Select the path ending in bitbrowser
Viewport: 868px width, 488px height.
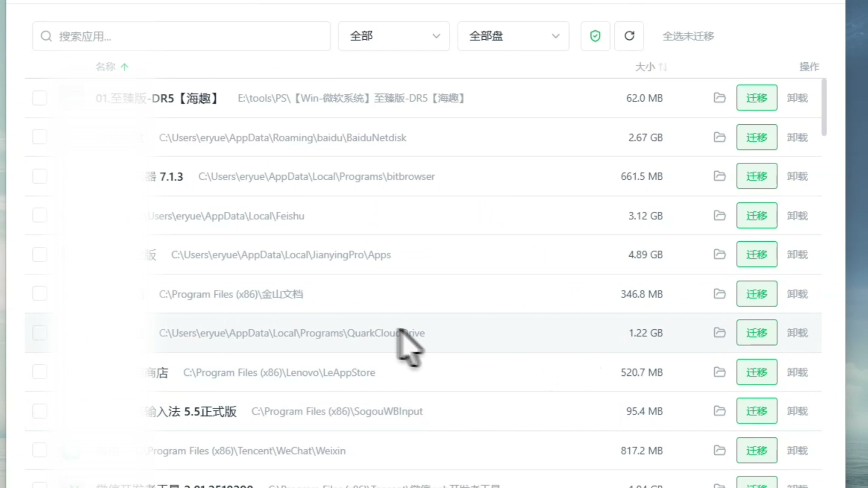(316, 177)
